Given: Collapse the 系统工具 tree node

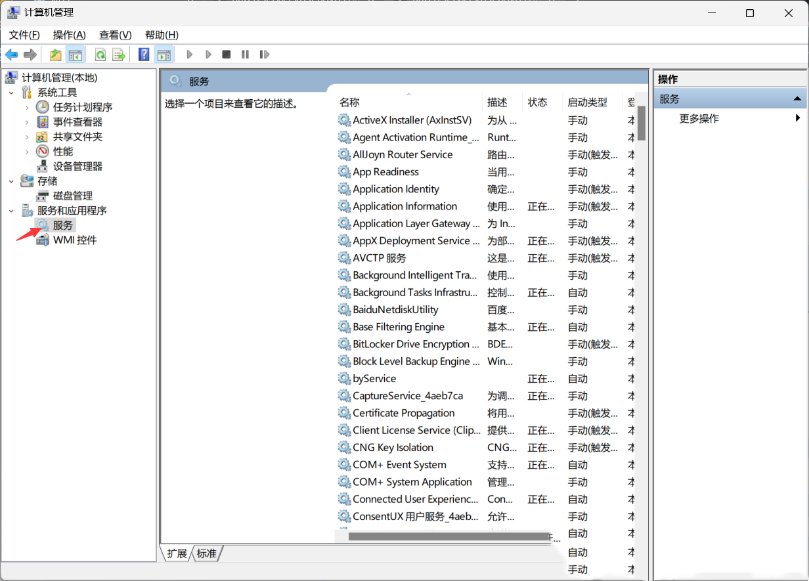Looking at the screenshot, I should pyautogui.click(x=10, y=91).
